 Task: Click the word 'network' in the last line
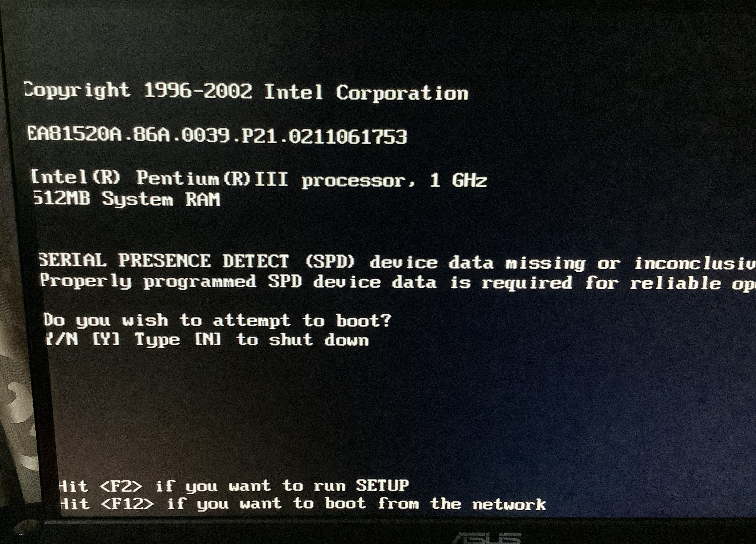tap(509, 504)
